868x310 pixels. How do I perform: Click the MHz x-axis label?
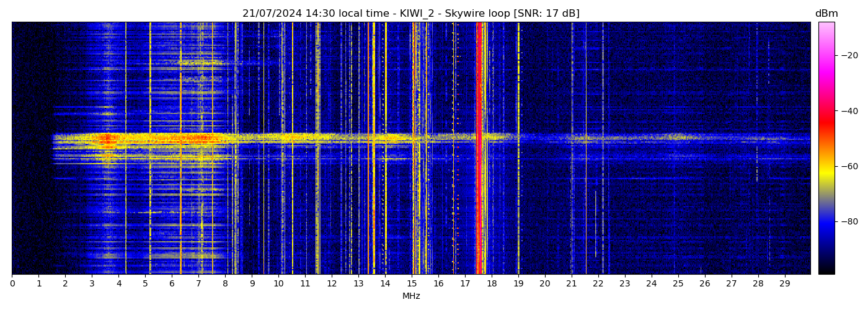pos(411,296)
